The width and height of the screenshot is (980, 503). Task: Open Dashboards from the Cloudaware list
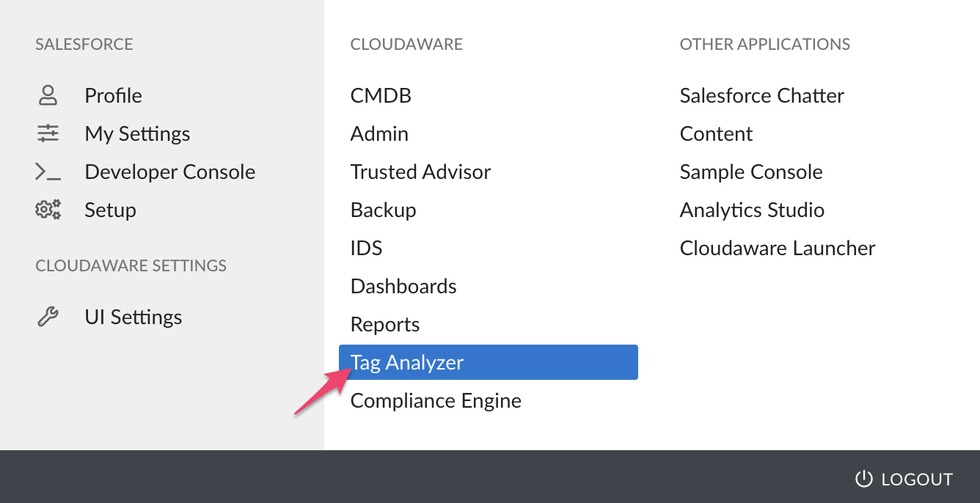[x=403, y=286]
